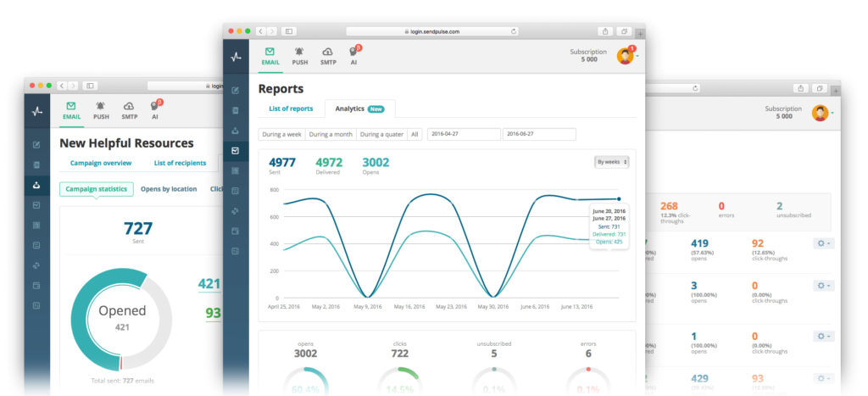Viewport: 868px width, 396px height.
Task: Show tabs overview in center browser toolbar
Action: click(624, 31)
